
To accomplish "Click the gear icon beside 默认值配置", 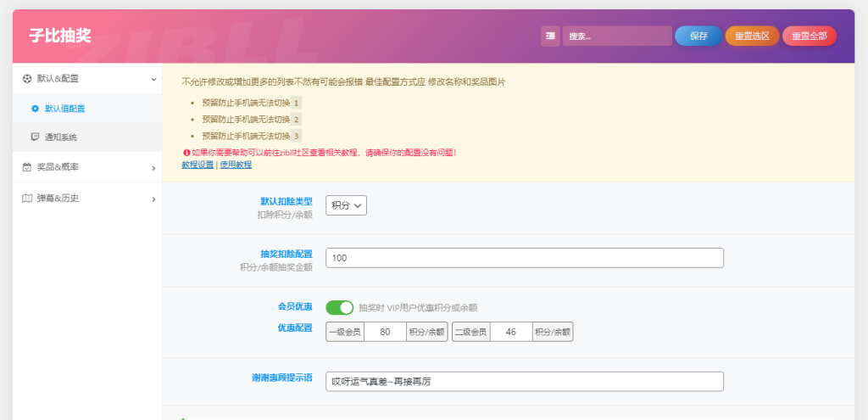I will click(x=35, y=109).
